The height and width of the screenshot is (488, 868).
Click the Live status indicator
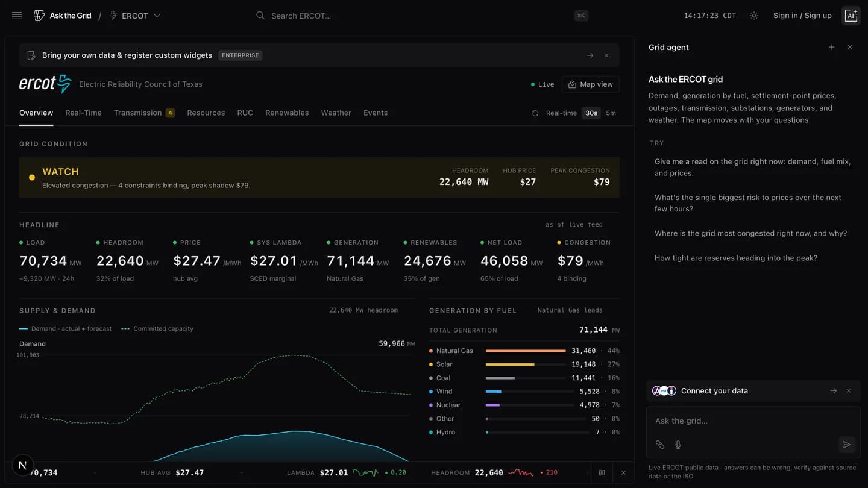point(542,84)
